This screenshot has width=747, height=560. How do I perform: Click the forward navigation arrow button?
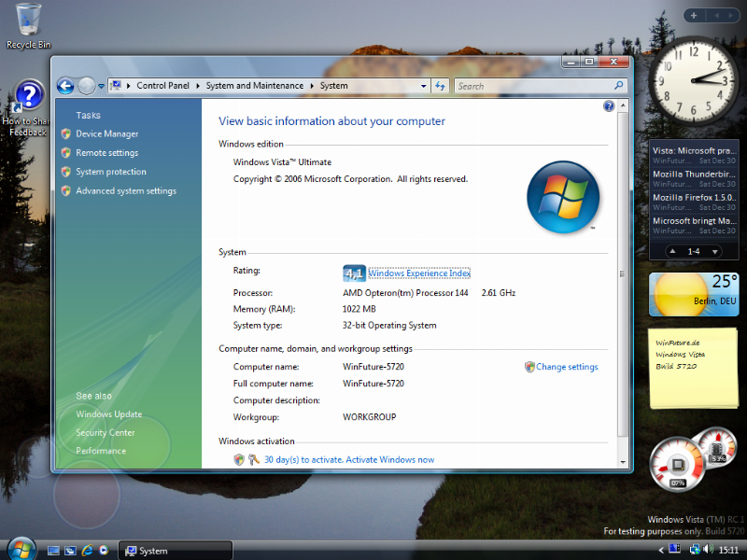(x=87, y=86)
